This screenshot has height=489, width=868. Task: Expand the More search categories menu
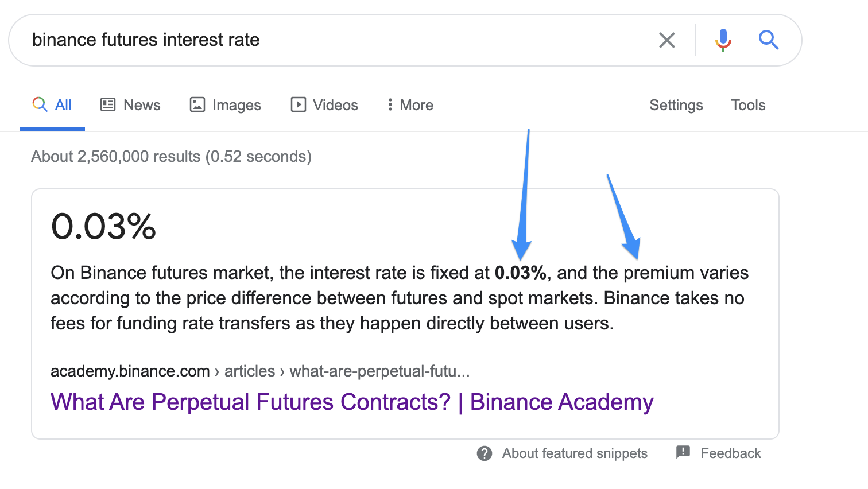click(410, 105)
